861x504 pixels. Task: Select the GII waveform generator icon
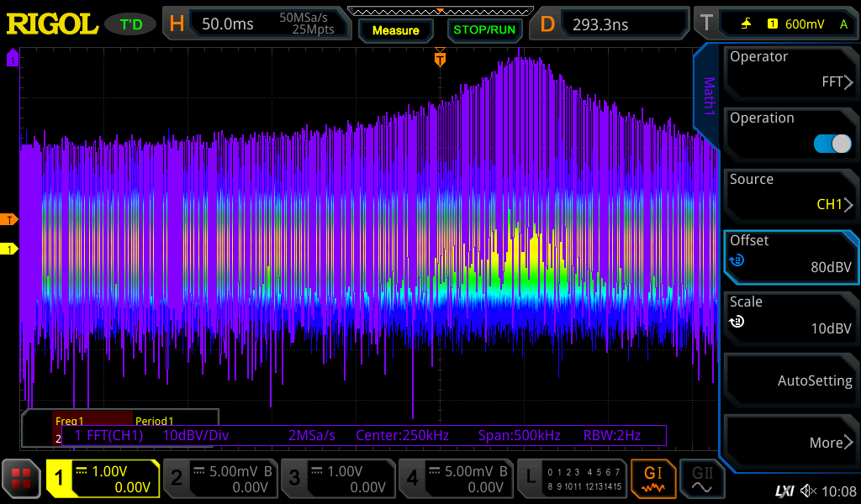(702, 479)
